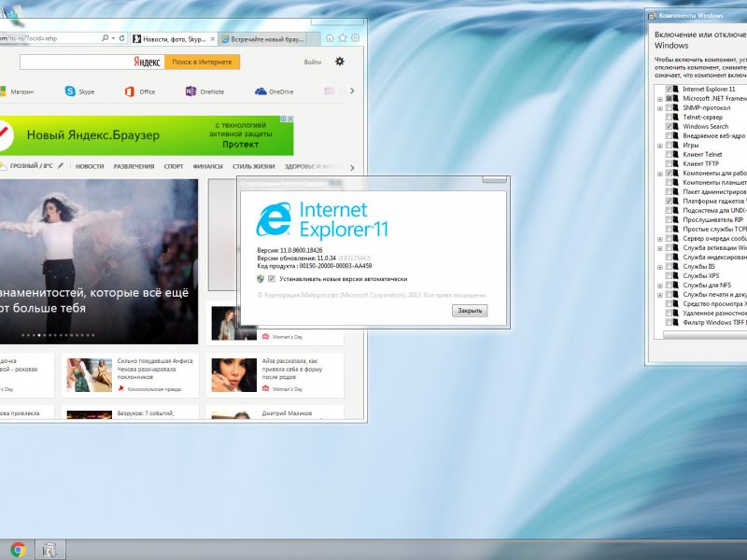The width and height of the screenshot is (747, 560).
Task: Click the weather icon beside ГРОЗНЫЙ / 8°C
Action: click(3, 166)
